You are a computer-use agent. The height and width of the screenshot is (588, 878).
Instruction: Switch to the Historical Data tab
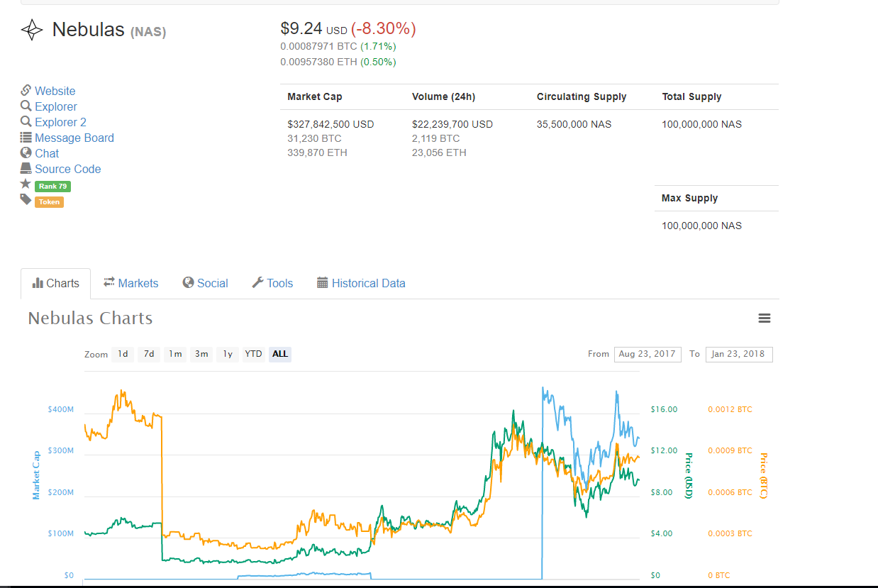[x=361, y=284]
